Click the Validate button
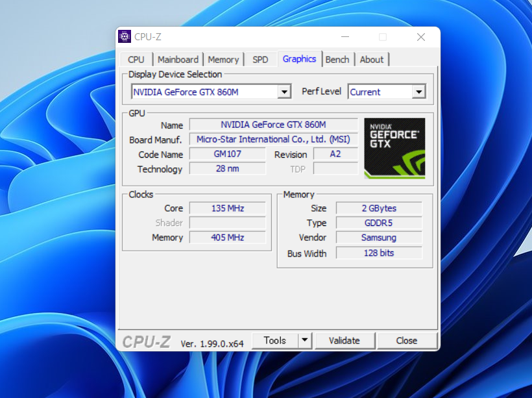Viewport: 532px width, 398px height. click(345, 340)
